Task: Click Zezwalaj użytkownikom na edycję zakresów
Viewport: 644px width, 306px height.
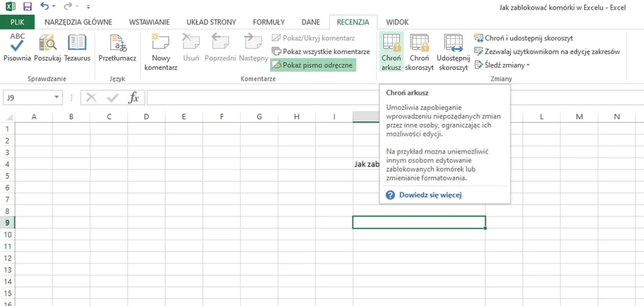Action: (x=547, y=51)
